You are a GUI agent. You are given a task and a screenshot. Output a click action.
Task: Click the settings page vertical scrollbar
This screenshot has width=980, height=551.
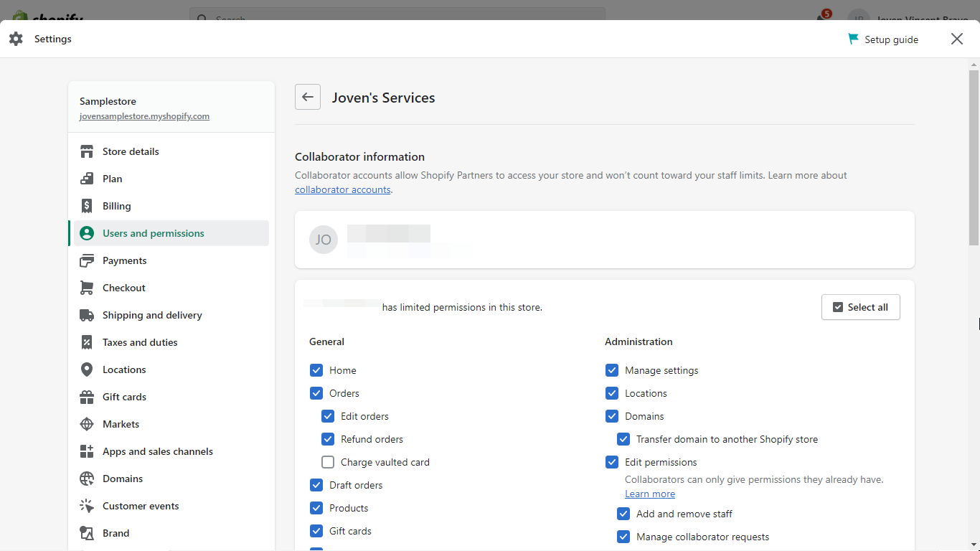(x=974, y=158)
